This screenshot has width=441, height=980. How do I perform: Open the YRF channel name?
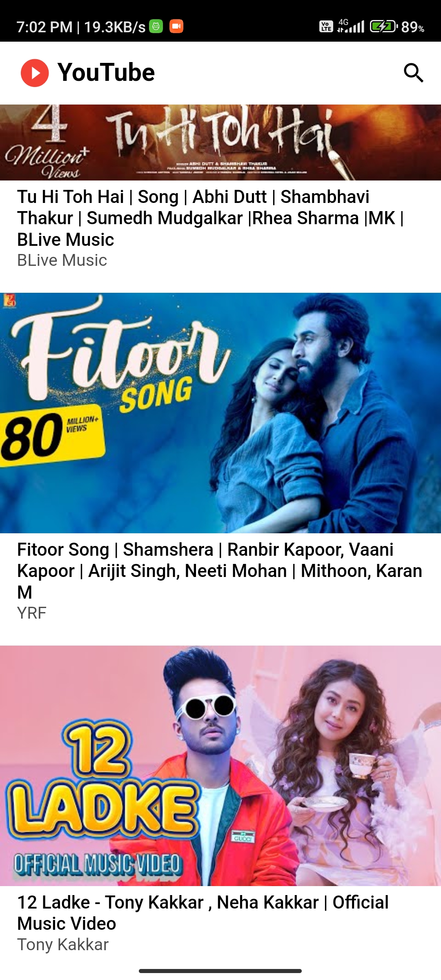point(32,613)
